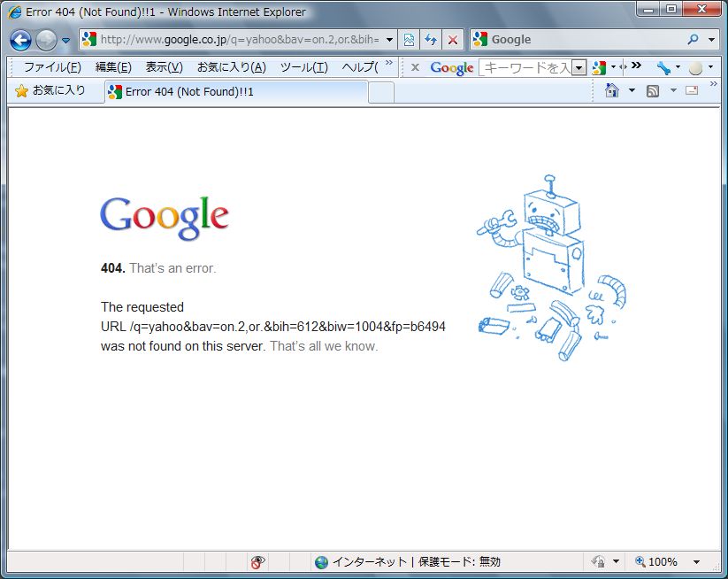Refresh the page with the blue arrows icon

point(431,40)
